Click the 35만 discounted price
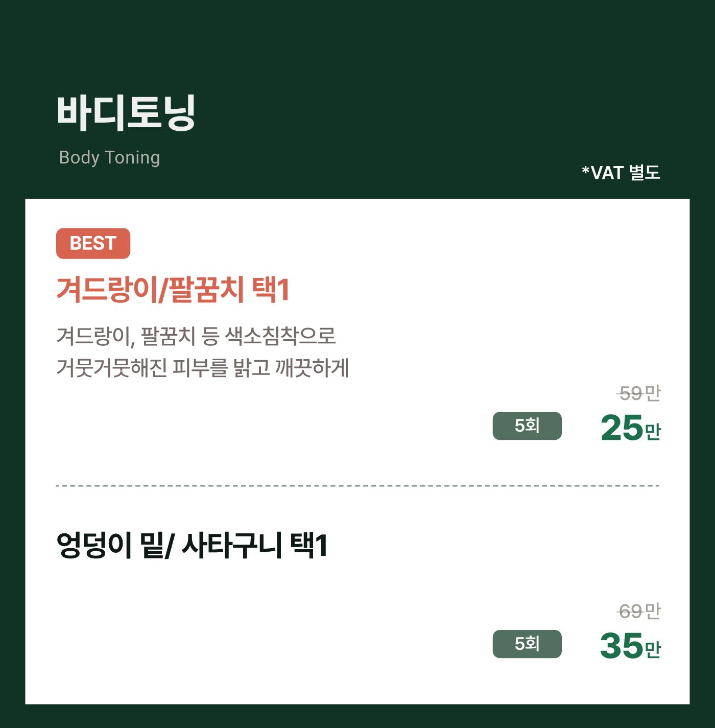 point(631,646)
